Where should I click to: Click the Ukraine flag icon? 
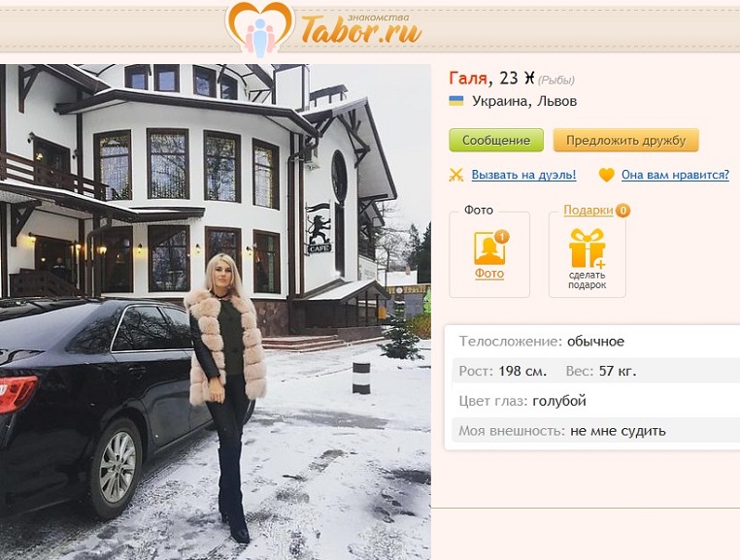455,101
